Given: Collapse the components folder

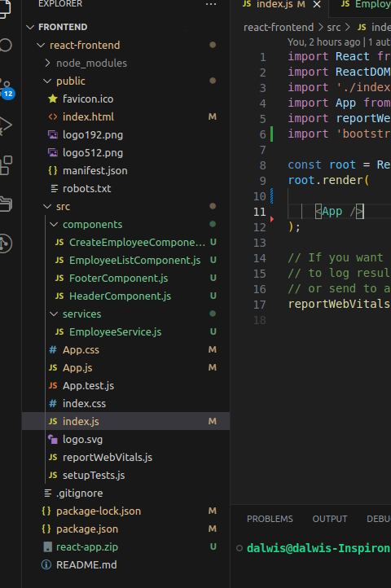Looking at the screenshot, I should click(x=54, y=225).
